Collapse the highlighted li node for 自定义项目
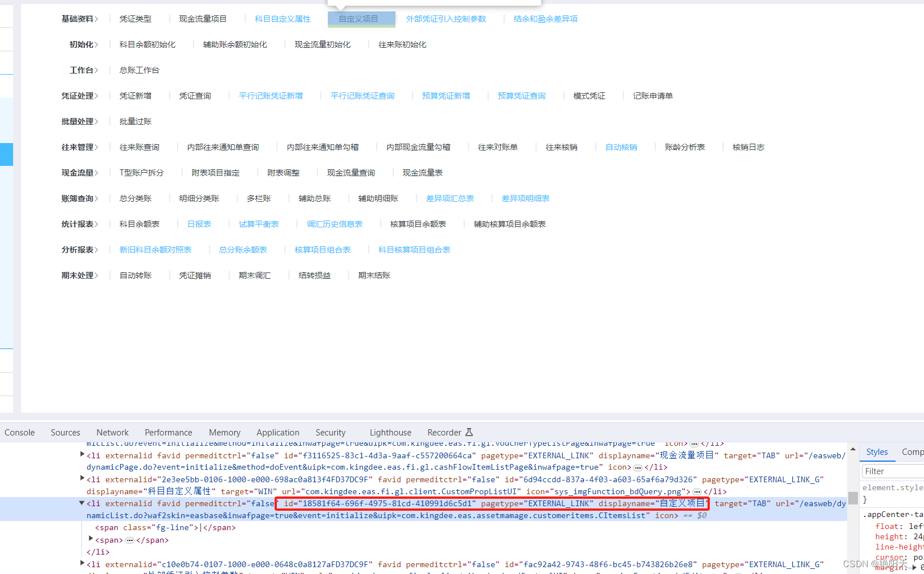Image resolution: width=924 pixels, height=574 pixels. pyautogui.click(x=81, y=503)
